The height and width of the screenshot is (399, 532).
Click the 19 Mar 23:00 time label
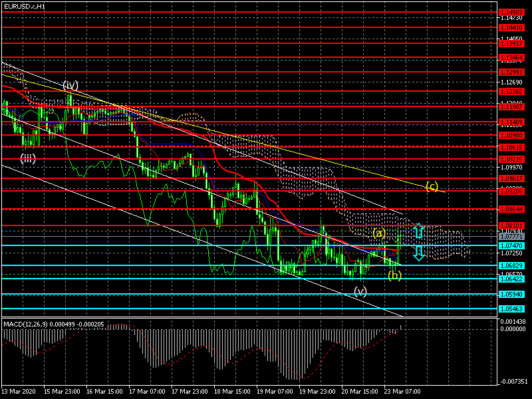(316, 392)
